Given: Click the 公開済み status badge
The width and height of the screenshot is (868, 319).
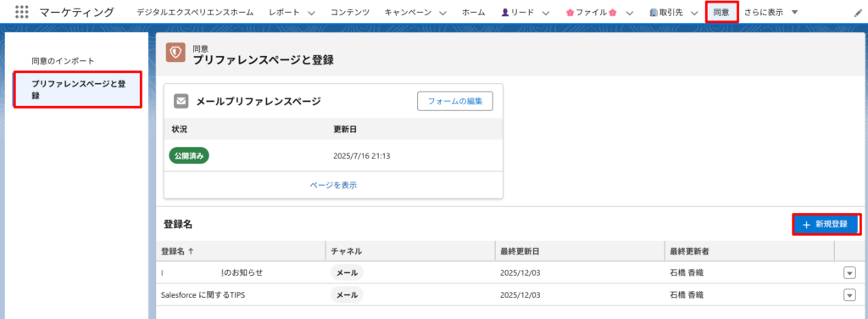Looking at the screenshot, I should tap(189, 155).
